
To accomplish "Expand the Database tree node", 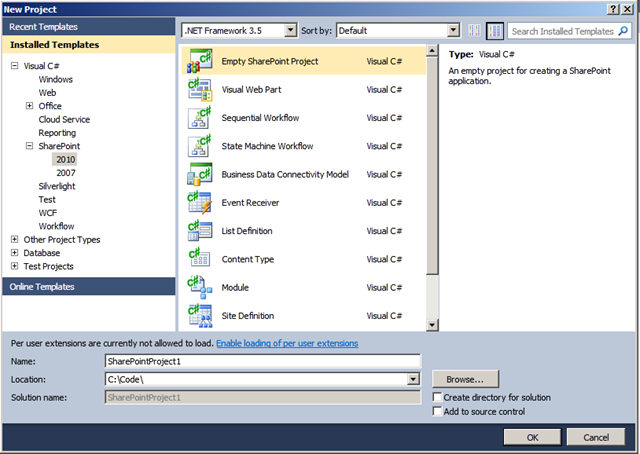I will coord(15,253).
